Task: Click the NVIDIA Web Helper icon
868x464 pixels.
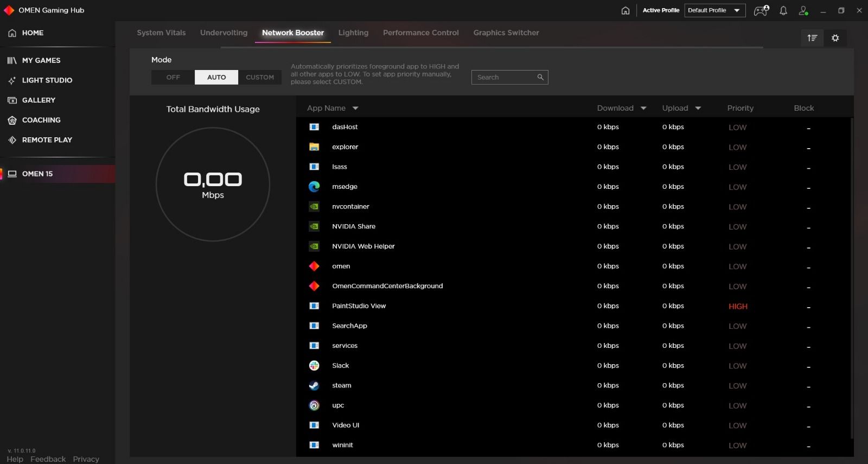Action: click(x=314, y=246)
